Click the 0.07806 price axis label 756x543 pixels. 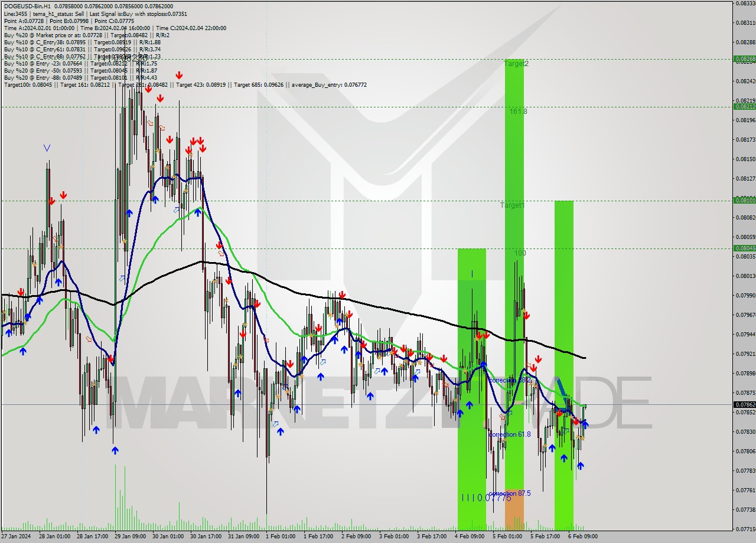point(745,452)
